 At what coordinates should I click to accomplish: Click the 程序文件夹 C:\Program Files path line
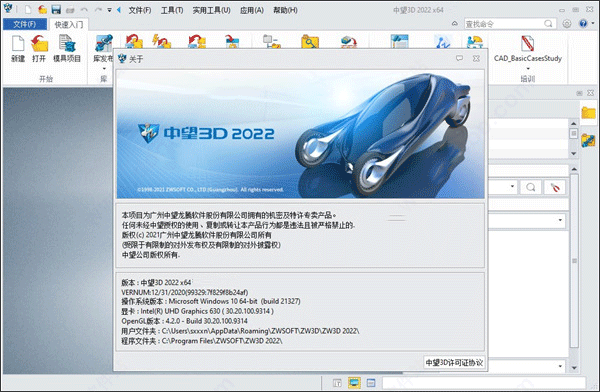pyautogui.click(x=202, y=341)
